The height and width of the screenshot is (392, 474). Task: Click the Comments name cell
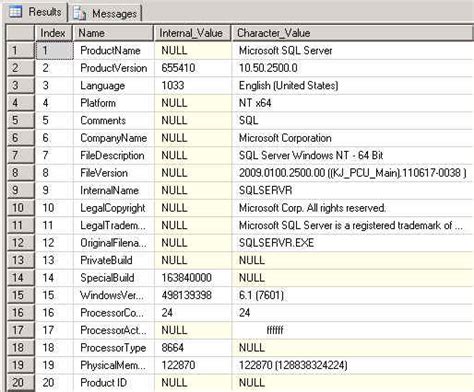pos(113,120)
